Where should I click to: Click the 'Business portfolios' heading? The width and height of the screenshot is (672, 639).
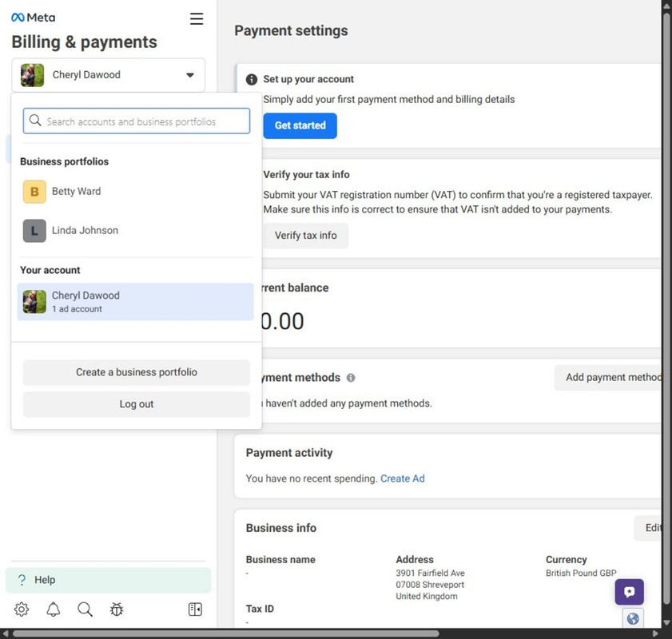tap(64, 161)
